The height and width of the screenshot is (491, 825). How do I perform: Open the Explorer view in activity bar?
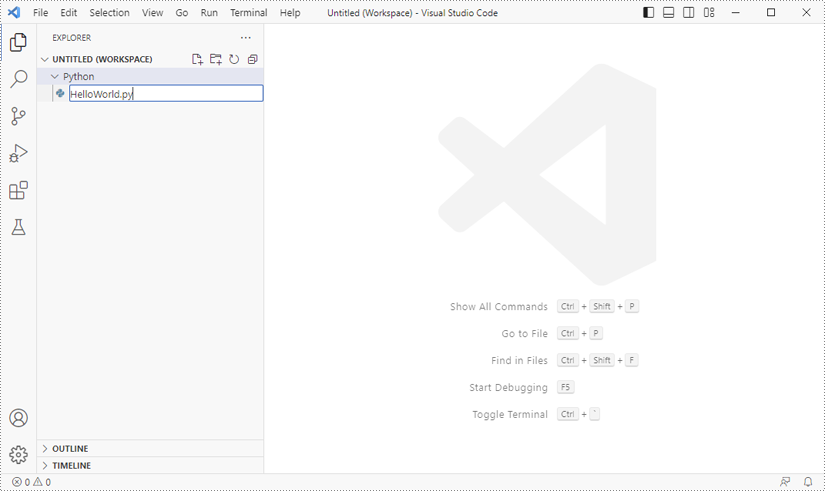click(18, 42)
